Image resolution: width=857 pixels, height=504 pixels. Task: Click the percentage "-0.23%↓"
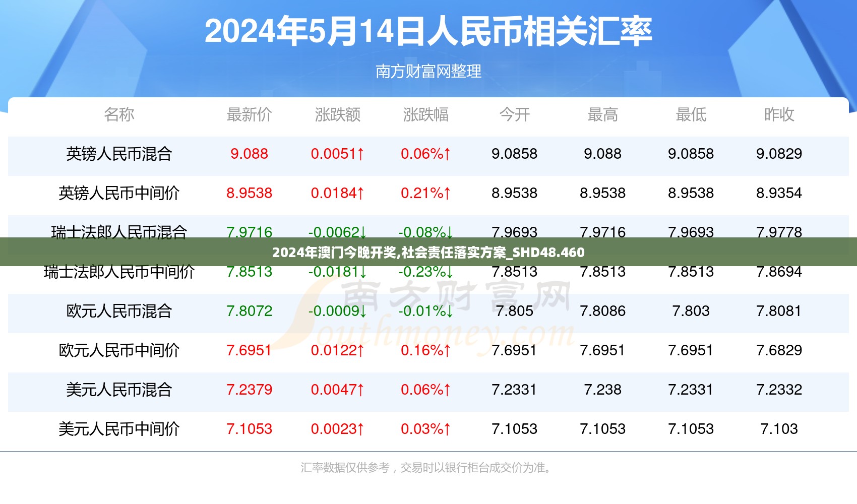coord(426,272)
